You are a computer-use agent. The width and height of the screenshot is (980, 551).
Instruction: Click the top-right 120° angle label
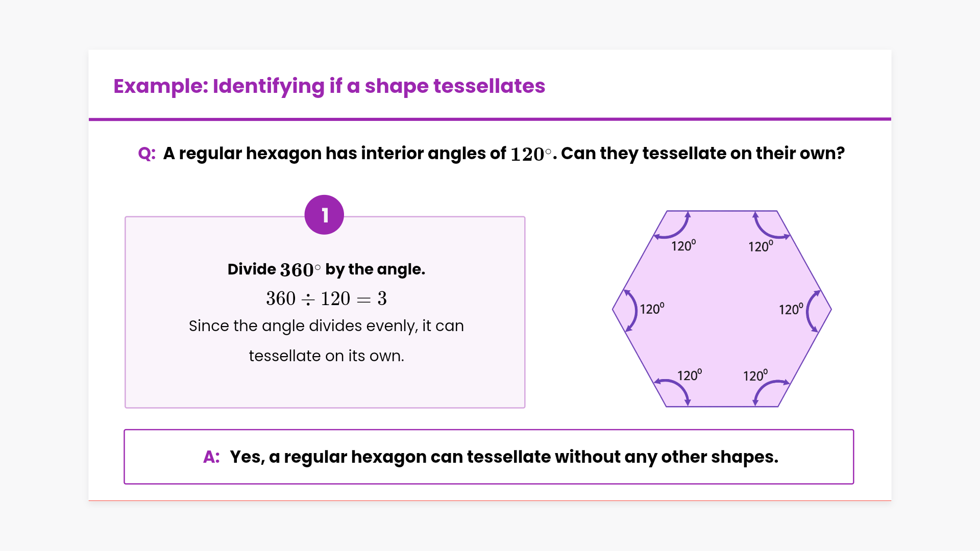click(761, 246)
